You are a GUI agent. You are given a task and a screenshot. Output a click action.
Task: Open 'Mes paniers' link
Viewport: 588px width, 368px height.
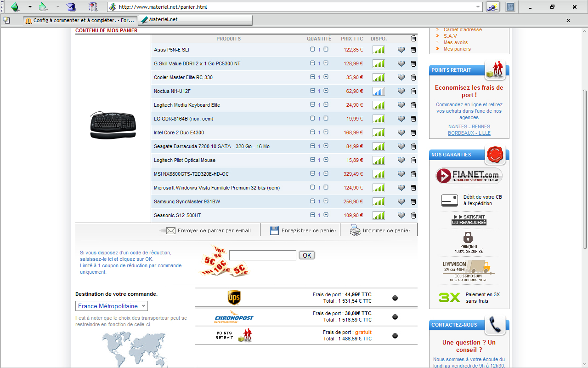(457, 49)
